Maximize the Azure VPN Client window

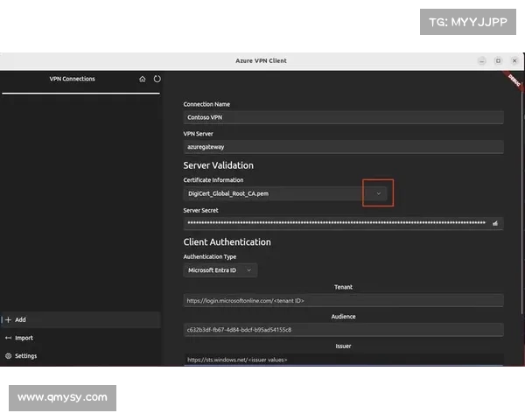[498, 61]
